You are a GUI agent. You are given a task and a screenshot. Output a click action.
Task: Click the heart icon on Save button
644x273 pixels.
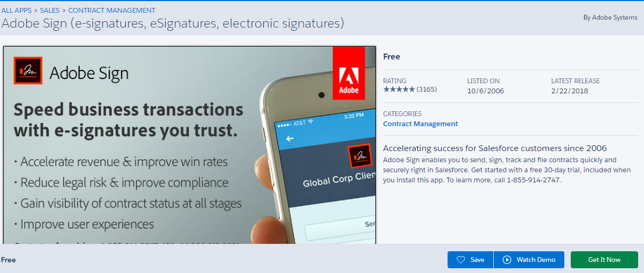coord(461,260)
